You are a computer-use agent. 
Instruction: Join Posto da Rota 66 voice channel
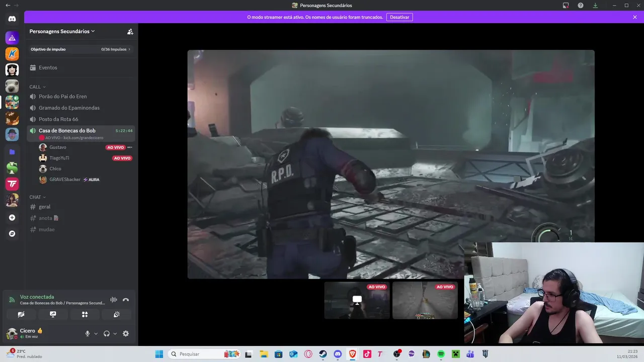click(x=81, y=119)
